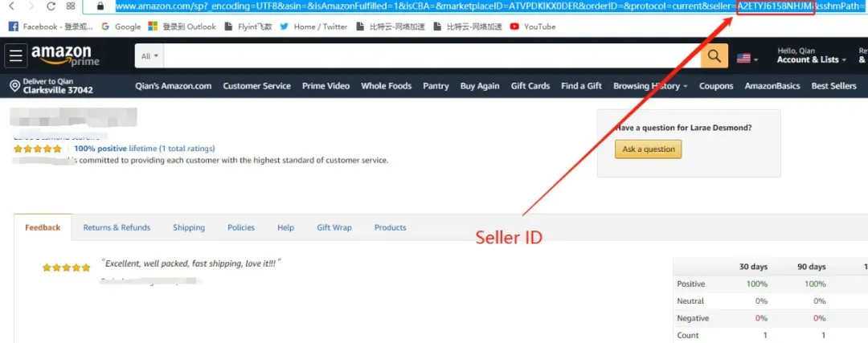This screenshot has width=868, height=343.
Task: Click the orange search magnifier button
Action: pyautogui.click(x=714, y=56)
